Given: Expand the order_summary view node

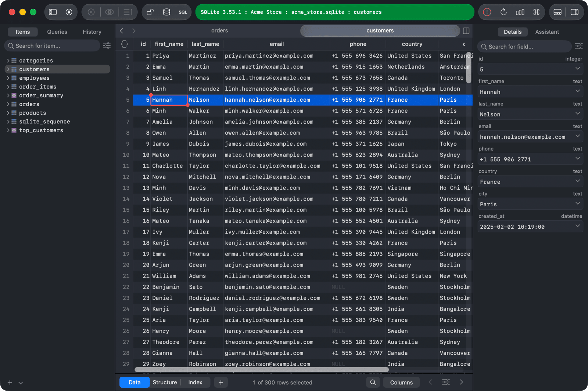Looking at the screenshot, I should tap(8, 95).
